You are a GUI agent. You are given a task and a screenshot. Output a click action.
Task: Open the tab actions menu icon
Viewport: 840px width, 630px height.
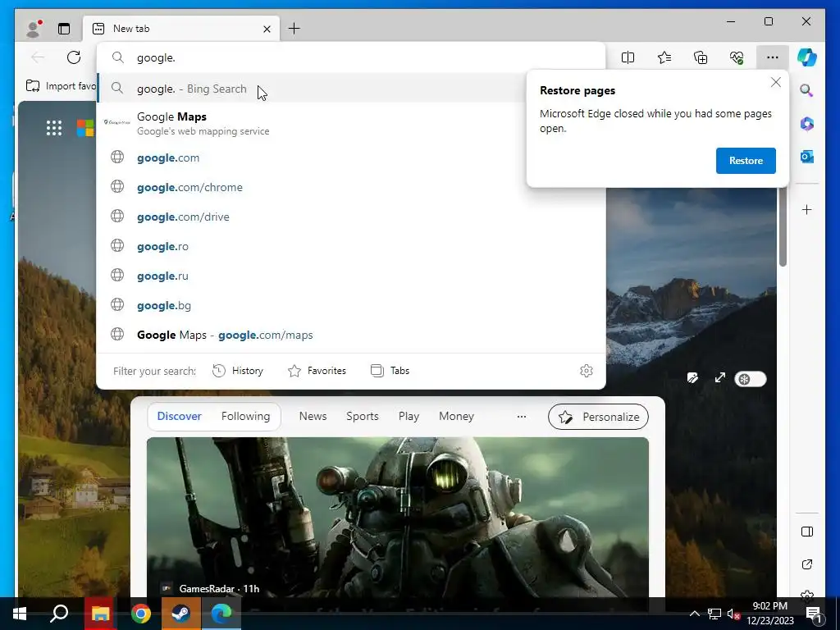64,29
